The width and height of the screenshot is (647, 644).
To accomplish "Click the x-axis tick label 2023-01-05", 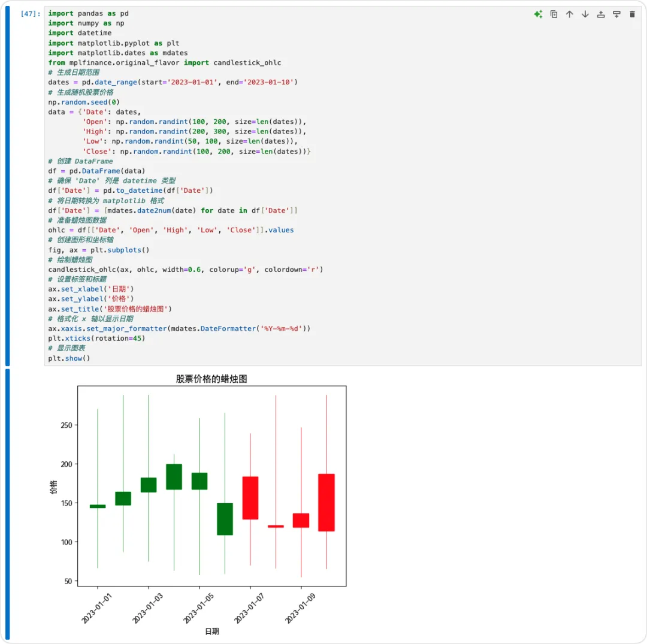I will (x=198, y=609).
